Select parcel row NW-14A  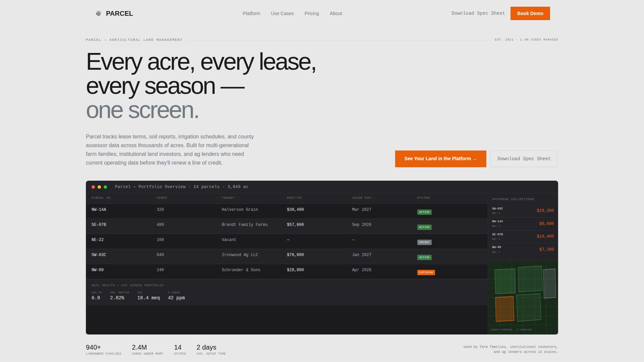(x=287, y=211)
